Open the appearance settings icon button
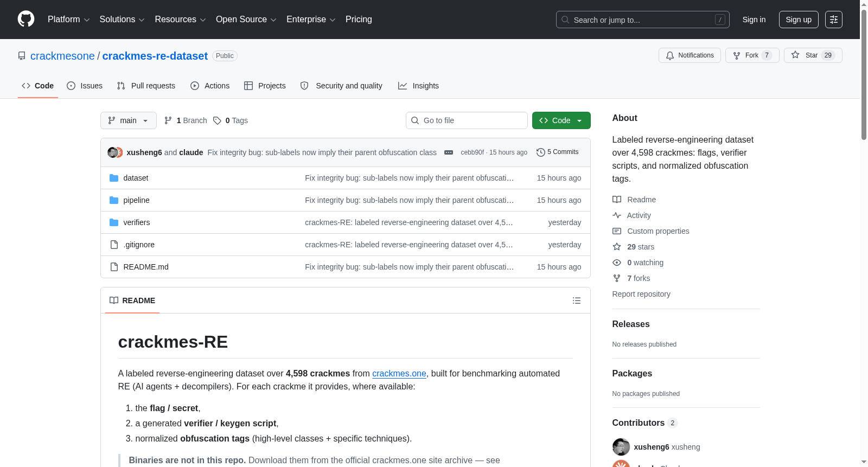Viewport: 868px width, 467px height. click(x=834, y=20)
